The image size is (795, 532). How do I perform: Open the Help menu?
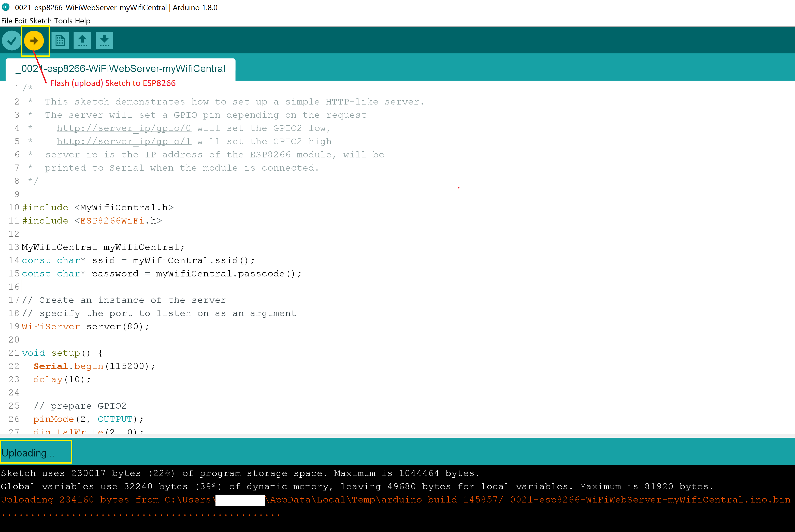(x=82, y=21)
